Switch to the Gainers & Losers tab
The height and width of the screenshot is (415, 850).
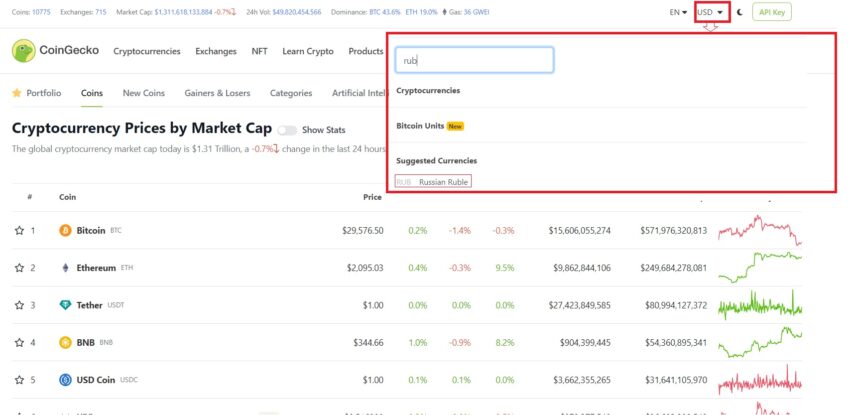[217, 93]
